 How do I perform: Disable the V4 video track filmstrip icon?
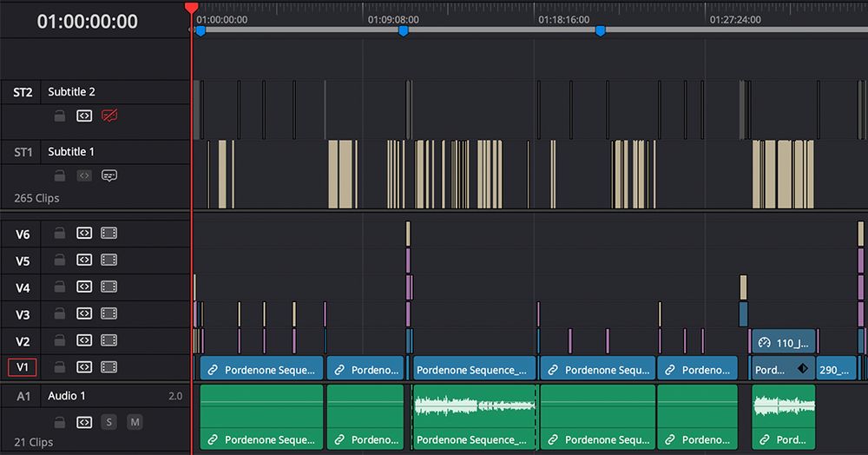pyautogui.click(x=109, y=287)
